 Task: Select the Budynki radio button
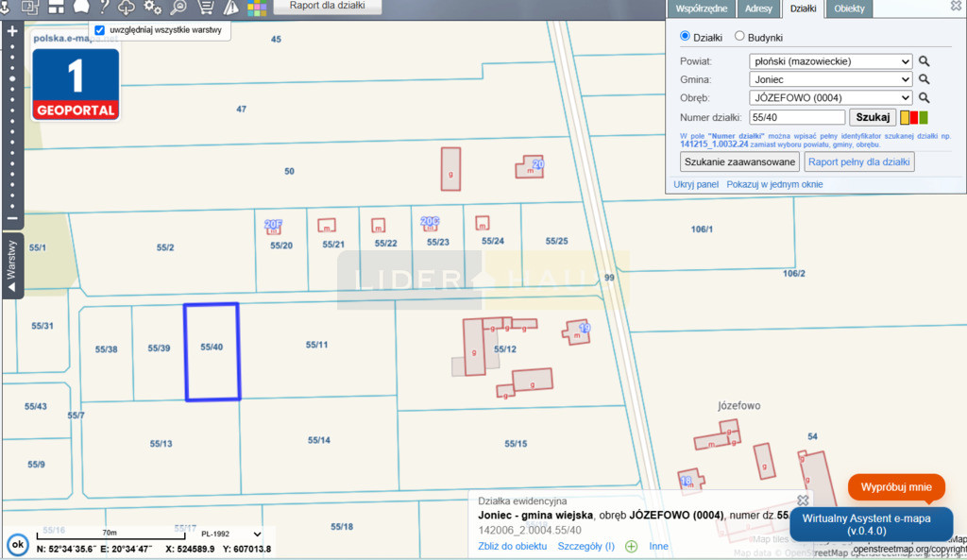(739, 36)
